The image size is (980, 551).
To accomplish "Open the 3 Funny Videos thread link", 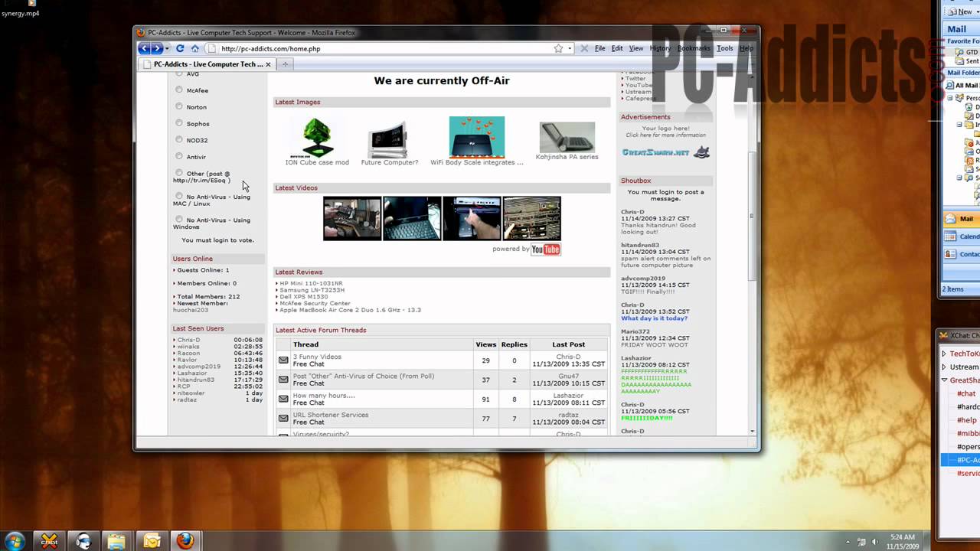I will 317,357.
